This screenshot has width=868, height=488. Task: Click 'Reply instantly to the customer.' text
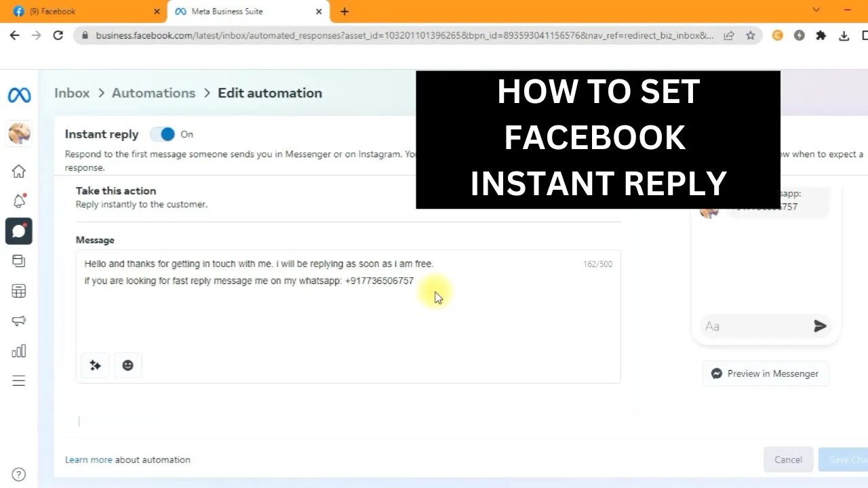142,204
